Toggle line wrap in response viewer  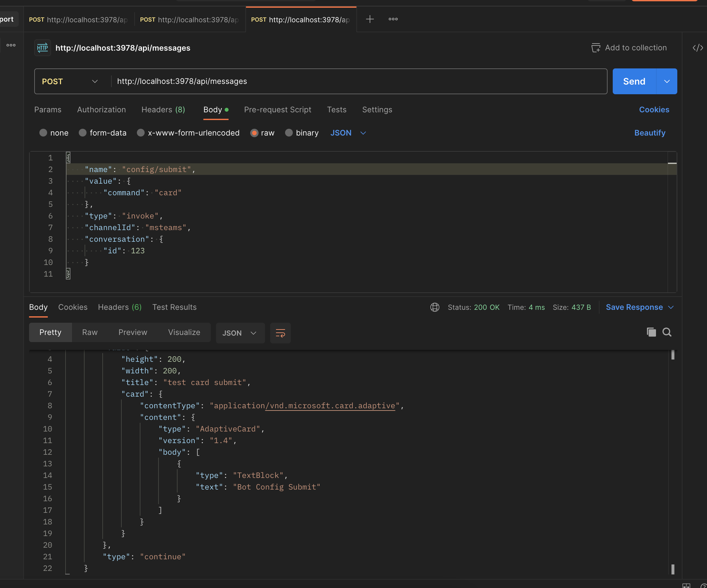click(281, 333)
